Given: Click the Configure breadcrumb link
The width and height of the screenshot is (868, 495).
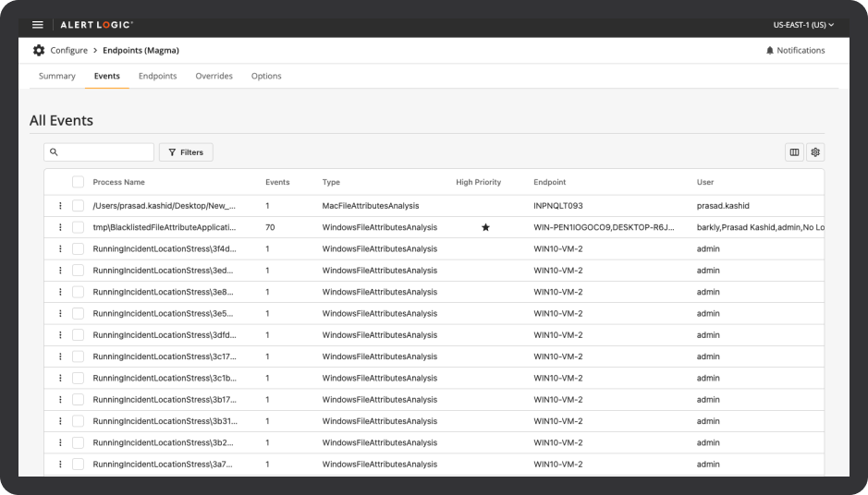Looking at the screenshot, I should coord(68,51).
